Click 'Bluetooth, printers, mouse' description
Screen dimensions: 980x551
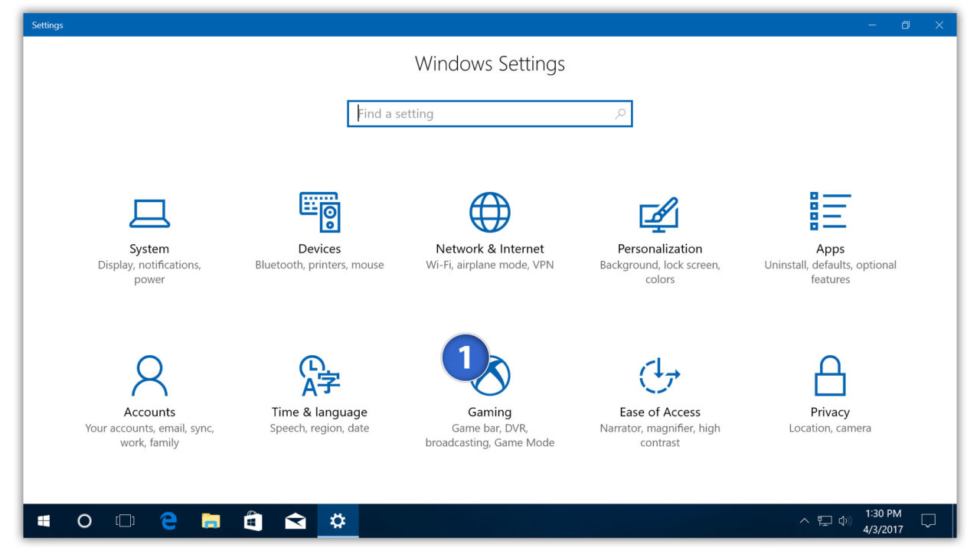click(319, 265)
